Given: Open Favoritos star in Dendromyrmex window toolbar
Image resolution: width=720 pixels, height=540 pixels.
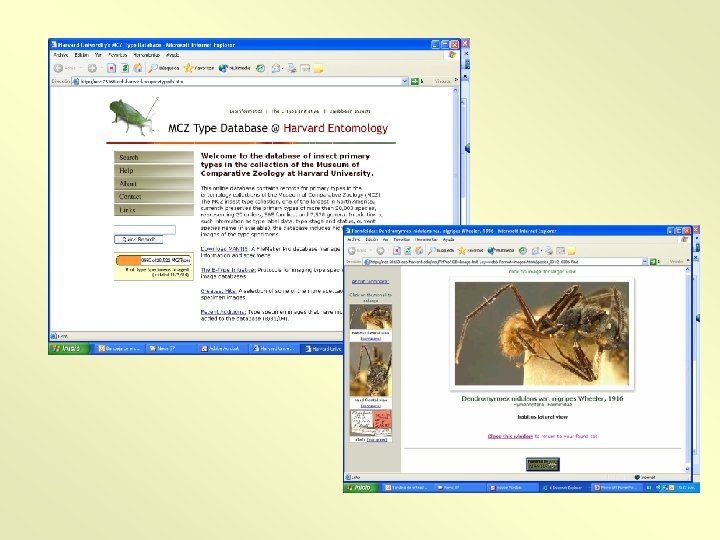Looking at the screenshot, I should pos(471,251).
